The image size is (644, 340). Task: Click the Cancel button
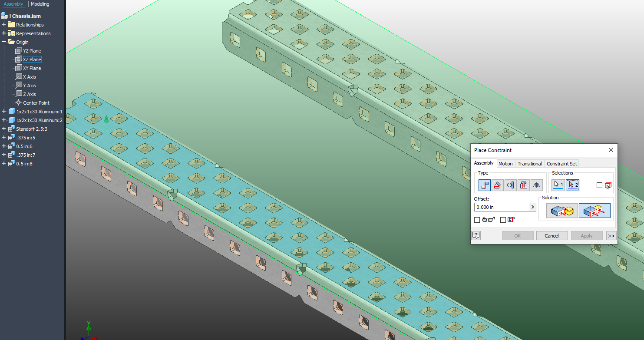click(x=552, y=236)
